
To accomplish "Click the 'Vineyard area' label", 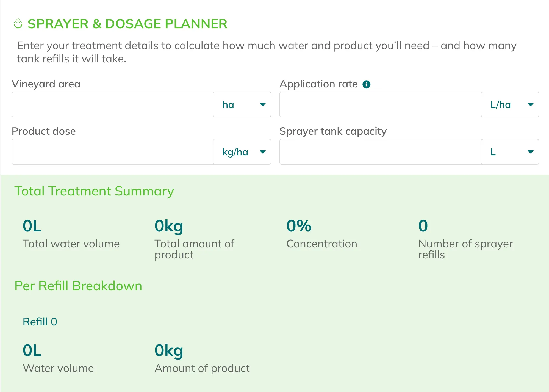I will click(46, 84).
